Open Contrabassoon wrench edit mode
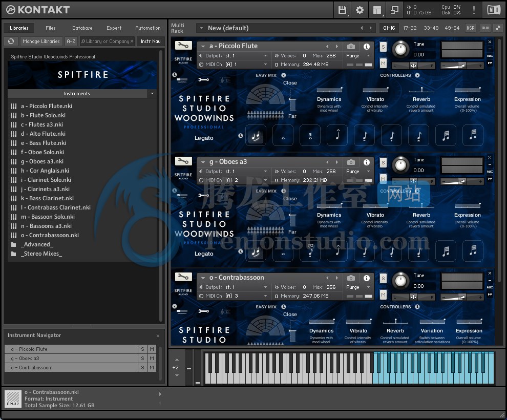The width and height of the screenshot is (507, 420). coord(183,277)
